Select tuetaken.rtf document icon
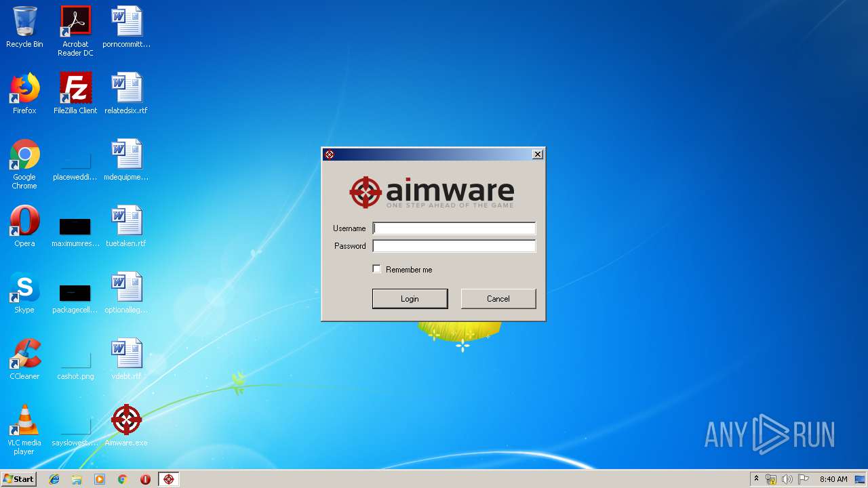The width and height of the screenshot is (868, 488). click(x=126, y=226)
